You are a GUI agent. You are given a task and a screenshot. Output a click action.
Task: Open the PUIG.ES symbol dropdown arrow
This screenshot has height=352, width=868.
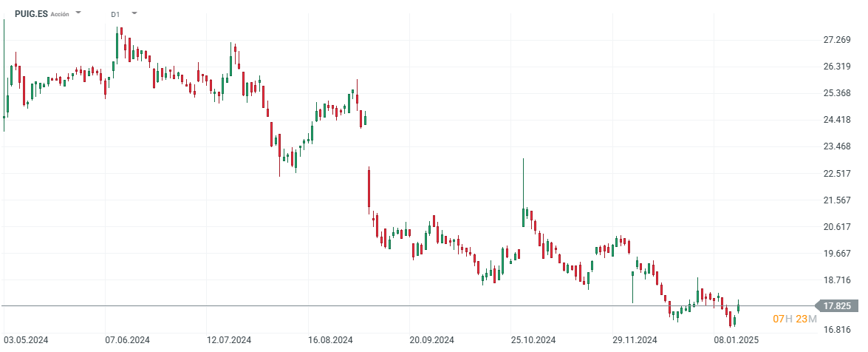[x=79, y=13]
